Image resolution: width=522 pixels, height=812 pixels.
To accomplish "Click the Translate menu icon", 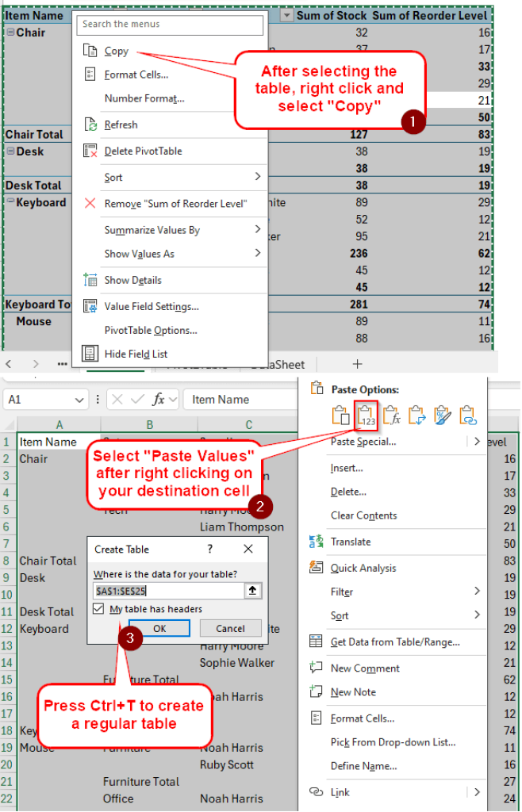I will click(317, 542).
